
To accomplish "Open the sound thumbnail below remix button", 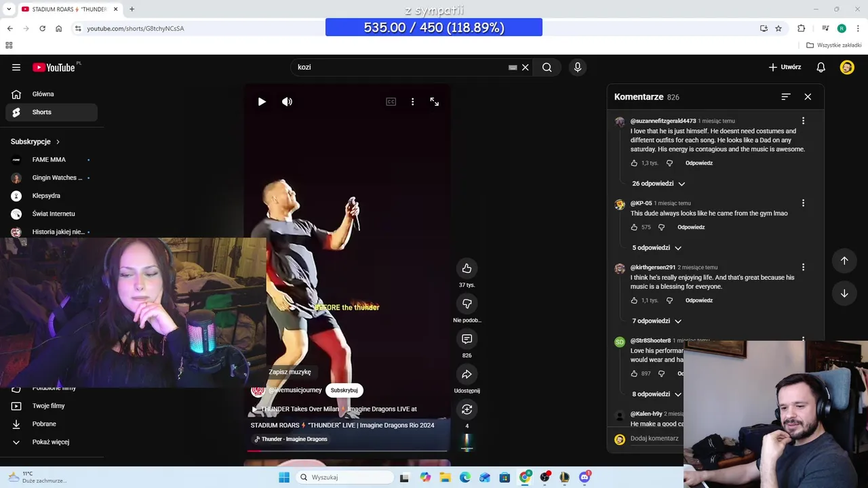I will click(467, 441).
